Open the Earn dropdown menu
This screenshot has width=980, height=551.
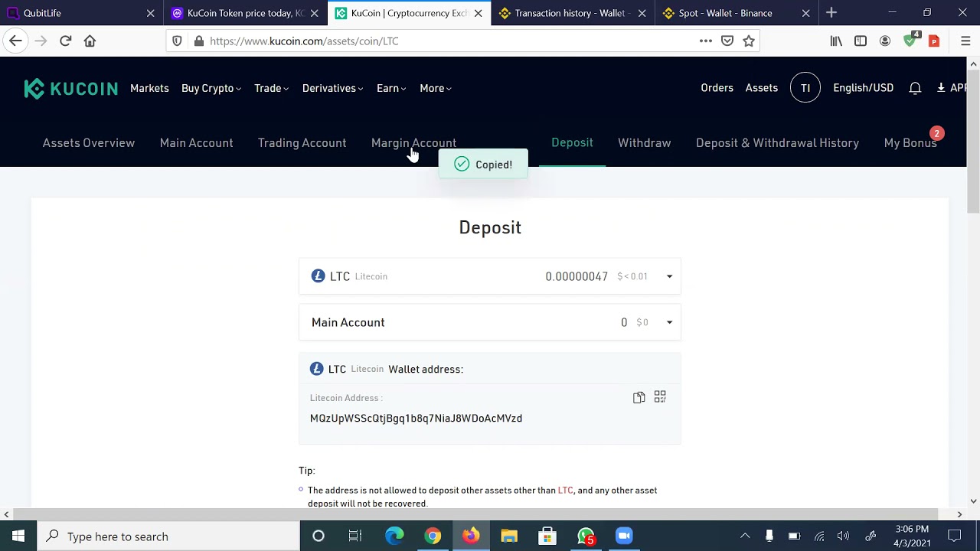[391, 88]
